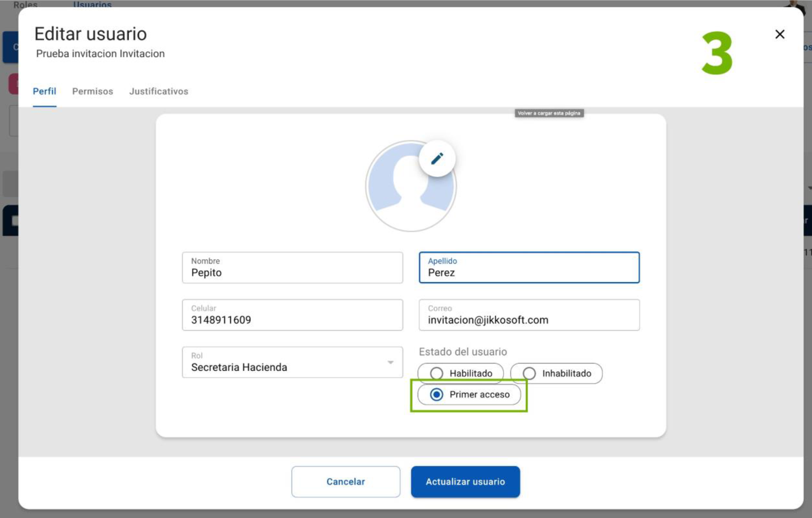Click the Actualizar usuario button
Image resolution: width=812 pixels, height=518 pixels.
(465, 482)
